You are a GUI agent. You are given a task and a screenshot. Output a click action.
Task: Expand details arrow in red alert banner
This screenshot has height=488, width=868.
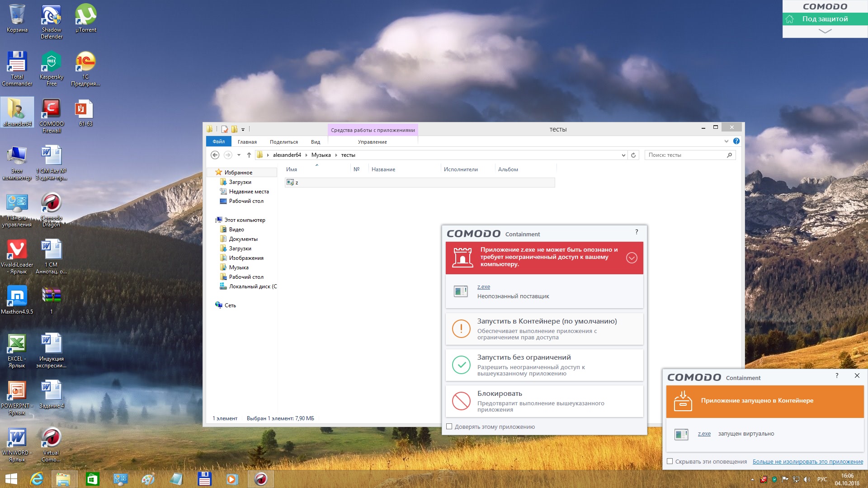(632, 258)
